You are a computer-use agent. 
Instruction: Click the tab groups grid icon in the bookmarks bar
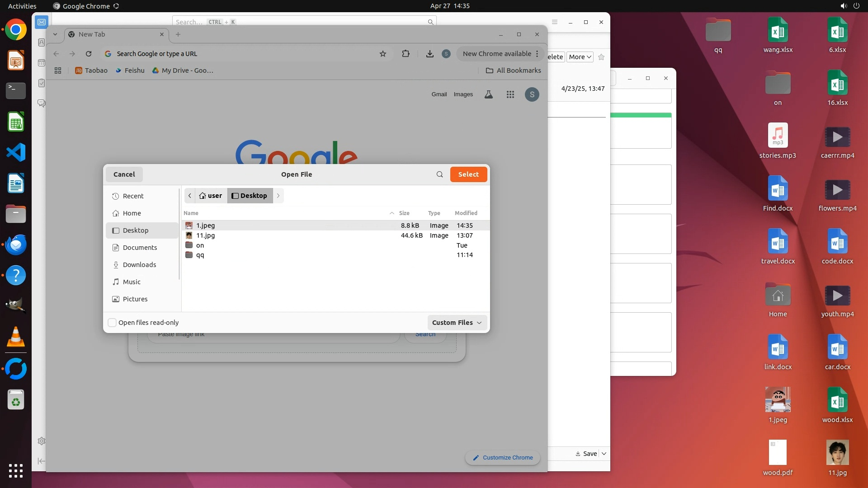(58, 70)
